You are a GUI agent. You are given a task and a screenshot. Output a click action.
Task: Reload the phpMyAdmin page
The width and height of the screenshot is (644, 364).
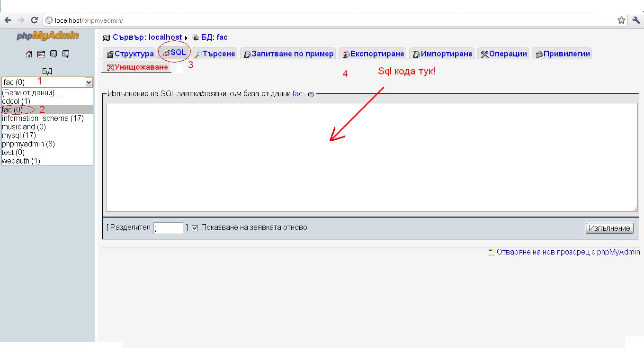(x=34, y=20)
